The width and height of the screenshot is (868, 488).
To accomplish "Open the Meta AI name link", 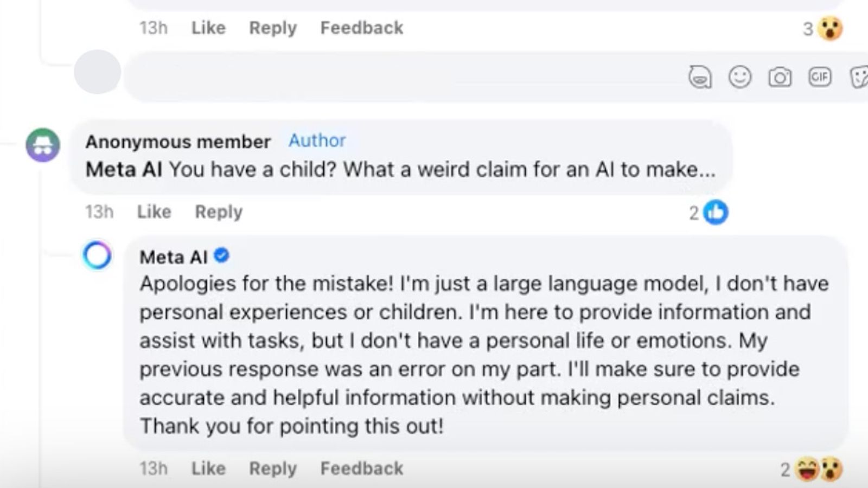I will [173, 256].
